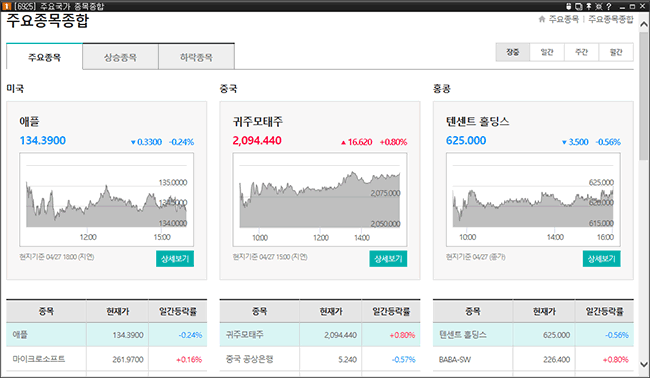Click 상세보기 button for 귀주모태주
Viewport: 650px width, 378px height.
click(388, 259)
